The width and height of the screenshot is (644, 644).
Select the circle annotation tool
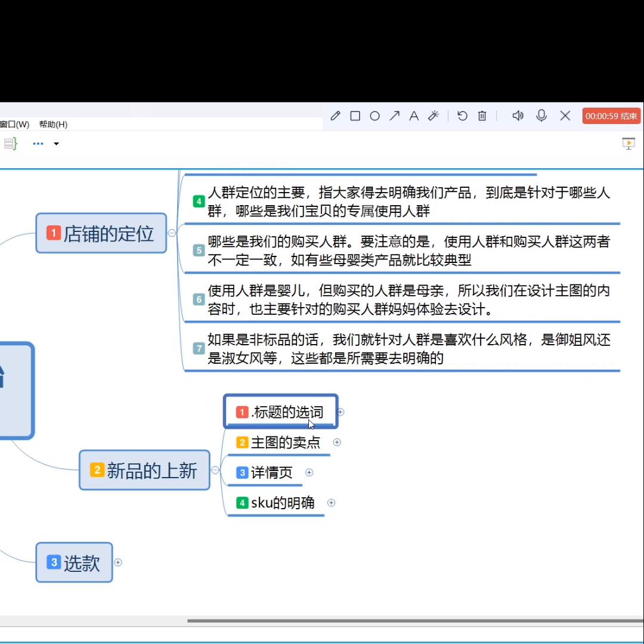[374, 116]
